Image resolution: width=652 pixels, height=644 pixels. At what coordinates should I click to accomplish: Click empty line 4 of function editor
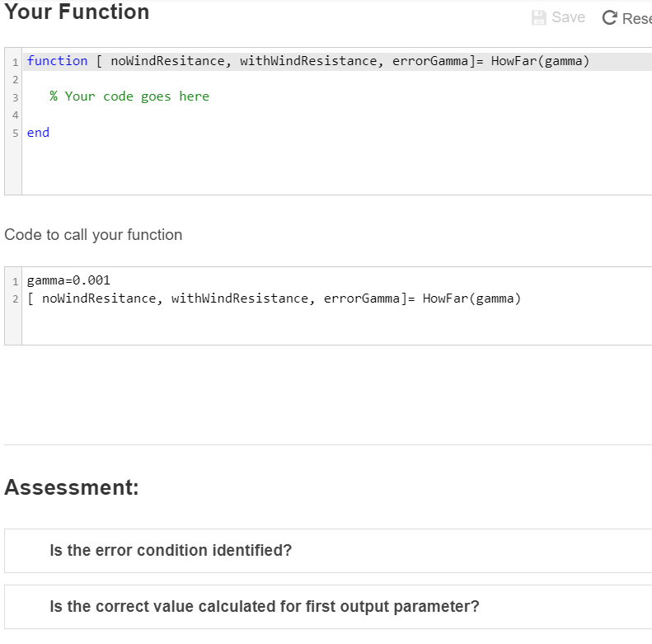click(x=247, y=115)
